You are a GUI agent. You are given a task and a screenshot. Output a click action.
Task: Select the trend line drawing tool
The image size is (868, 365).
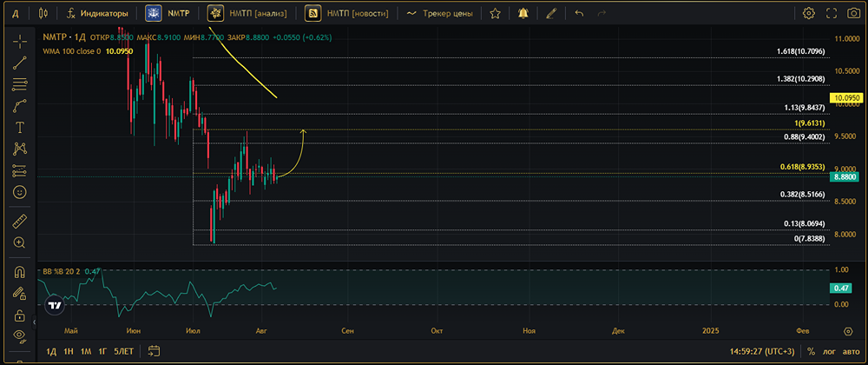tap(20, 63)
